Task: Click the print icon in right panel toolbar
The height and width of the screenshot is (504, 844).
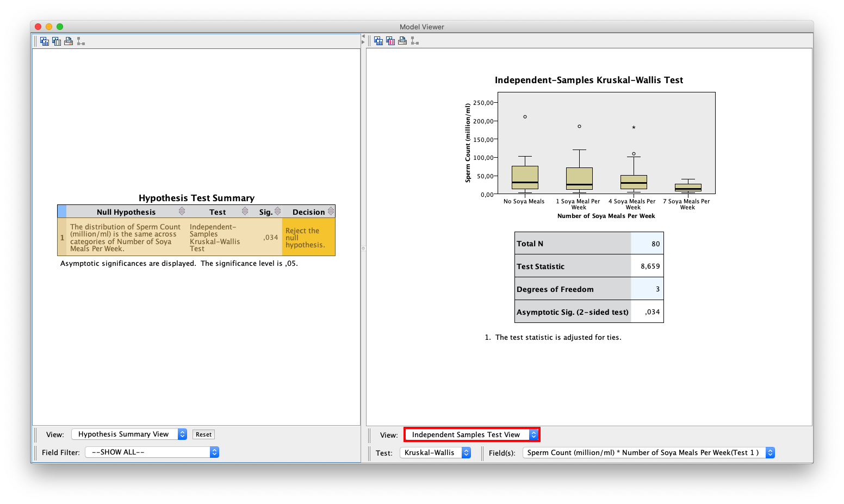Action: [x=402, y=41]
